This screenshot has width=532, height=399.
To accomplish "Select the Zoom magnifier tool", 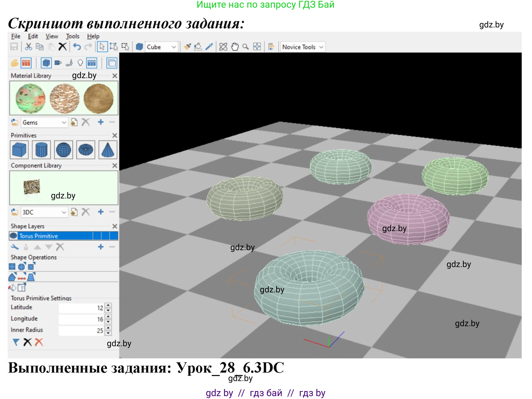I will (246, 47).
